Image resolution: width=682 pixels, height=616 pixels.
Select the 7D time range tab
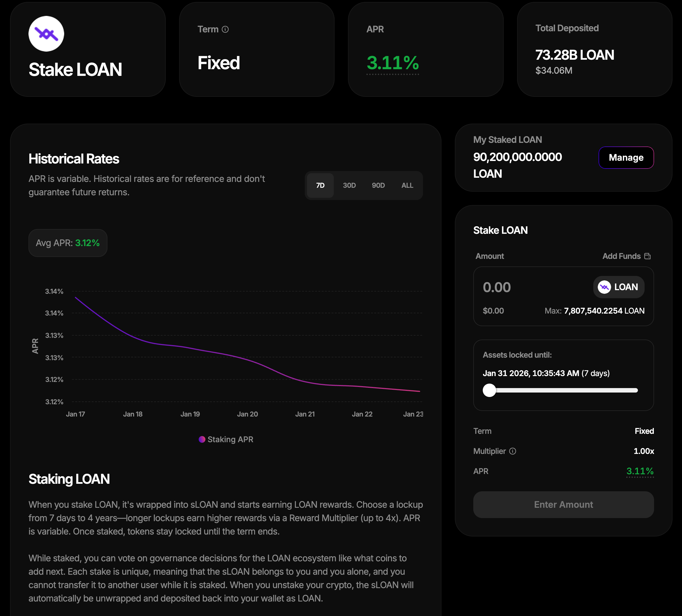coord(320,185)
